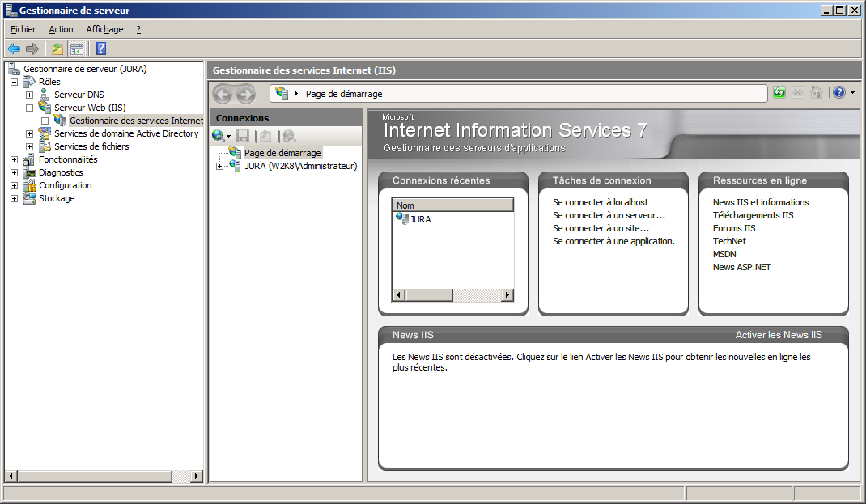866x504 pixels.
Task: Select JURA server icon in recent connections
Action: (402, 218)
